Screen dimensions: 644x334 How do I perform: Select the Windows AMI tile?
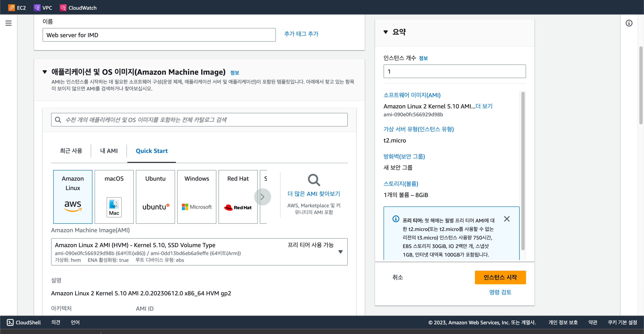click(x=196, y=196)
